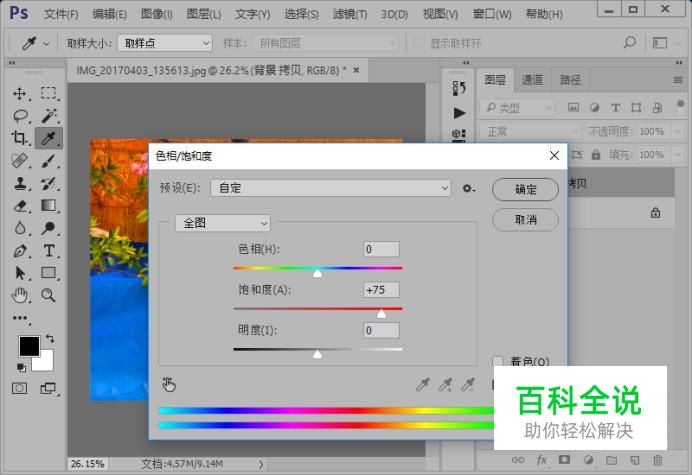This screenshot has height=475, width=692.
Task: Confirm with the 确定 button
Action: [x=525, y=189]
